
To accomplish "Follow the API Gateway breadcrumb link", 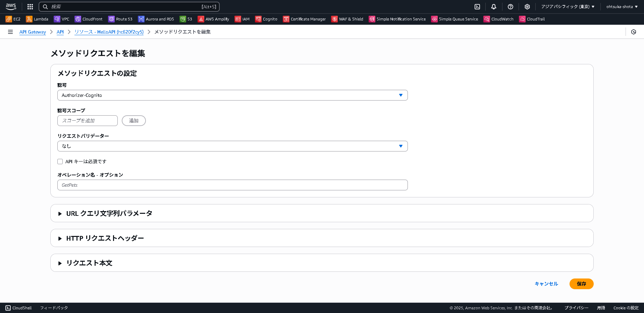I will tap(32, 32).
